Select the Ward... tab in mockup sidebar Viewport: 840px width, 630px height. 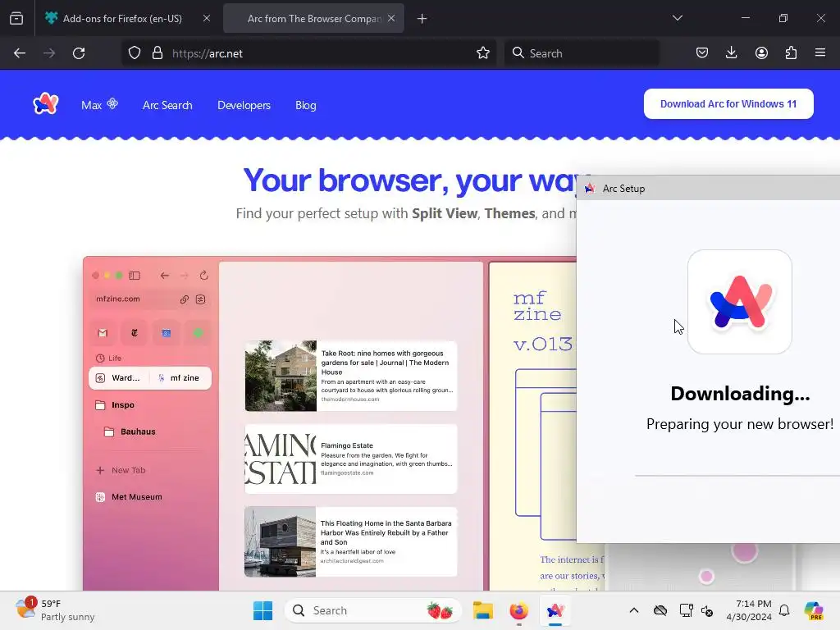(119, 377)
